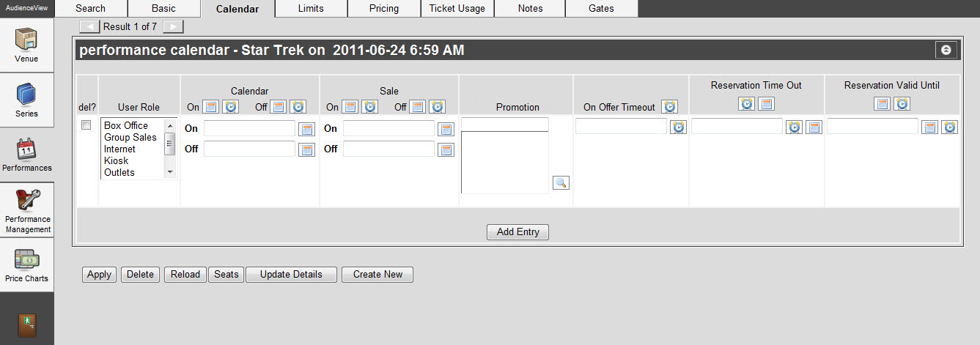Go to Performances in the sidebar
Viewport: 980px width, 345px height.
tap(26, 155)
